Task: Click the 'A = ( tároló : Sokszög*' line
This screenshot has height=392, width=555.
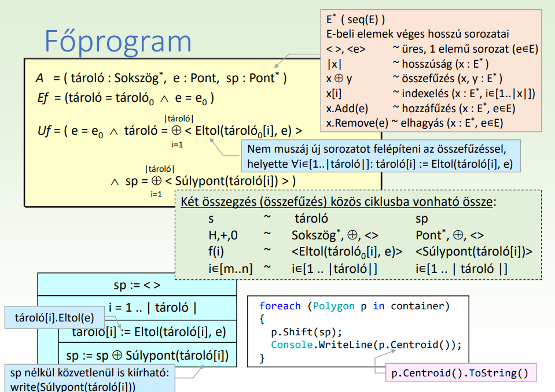Action: point(161,77)
